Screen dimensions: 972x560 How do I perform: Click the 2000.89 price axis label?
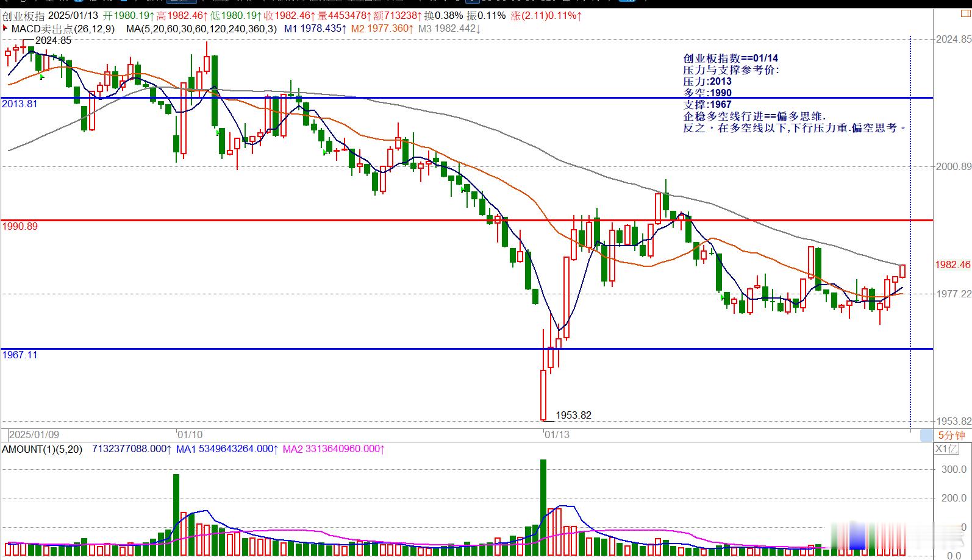point(953,166)
